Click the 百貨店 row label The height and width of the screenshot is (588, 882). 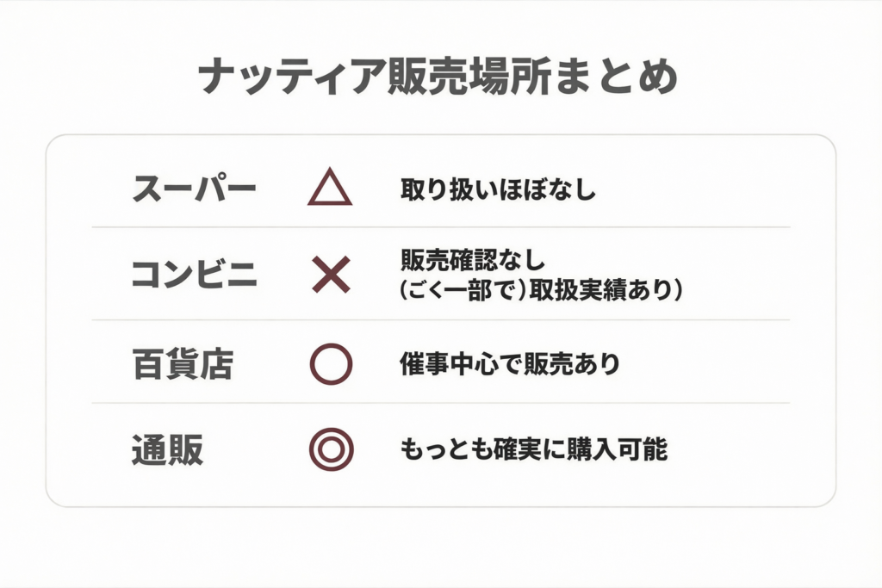point(183,364)
